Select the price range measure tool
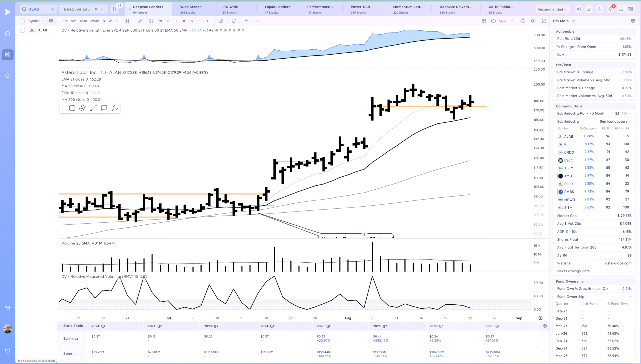The height and width of the screenshot is (364, 641). (x=82, y=108)
